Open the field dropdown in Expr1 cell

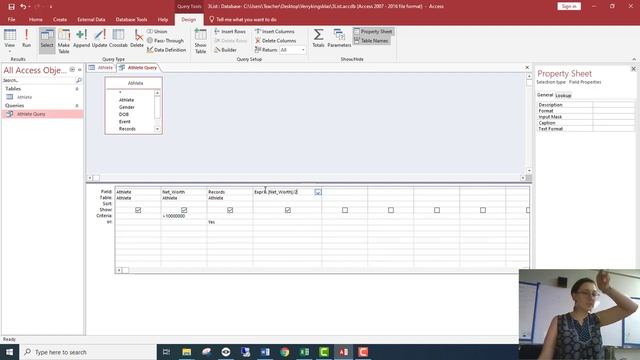(318, 192)
